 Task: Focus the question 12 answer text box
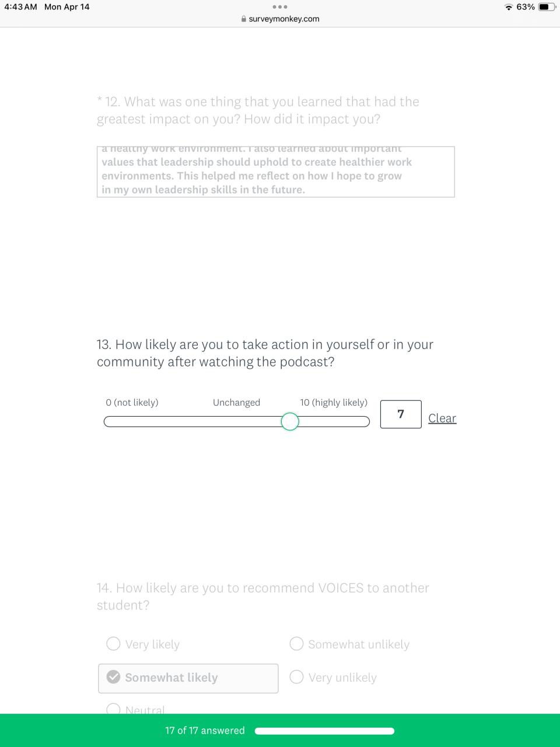tap(275, 172)
